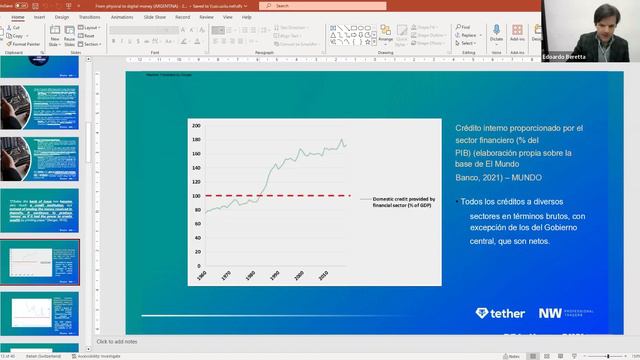Toggle the AutoSave switch
The height and width of the screenshot is (360, 640).
point(21,6)
